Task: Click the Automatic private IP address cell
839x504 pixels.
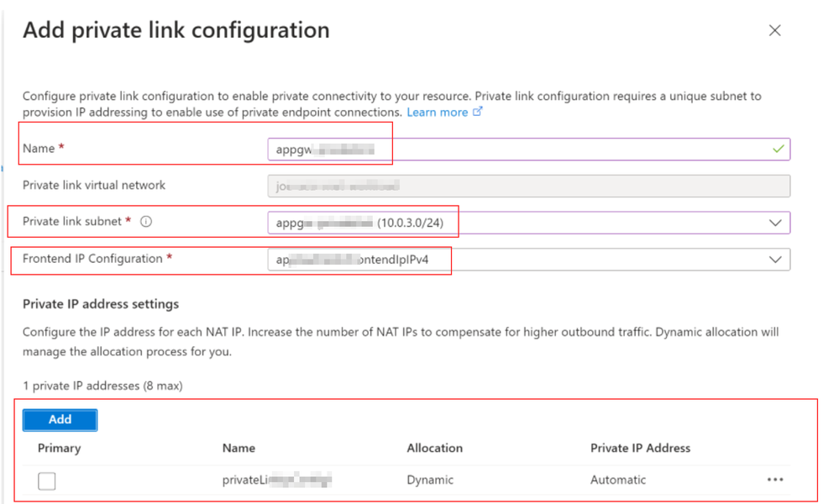Action: [618, 480]
